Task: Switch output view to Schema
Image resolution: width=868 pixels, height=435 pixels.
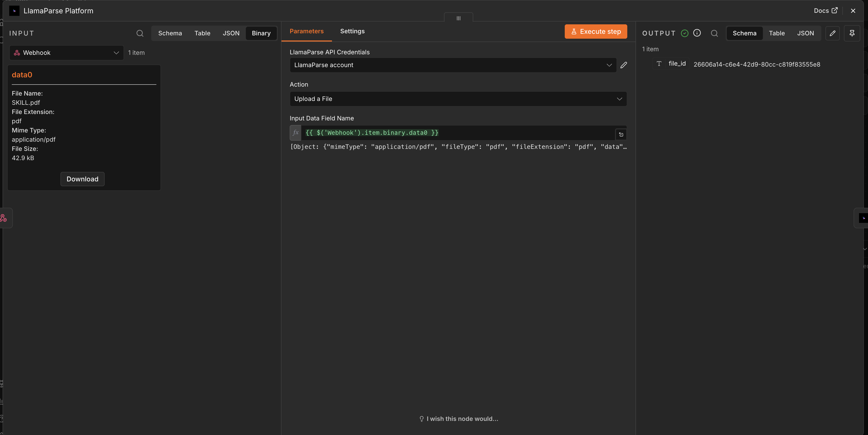Action: click(x=745, y=33)
